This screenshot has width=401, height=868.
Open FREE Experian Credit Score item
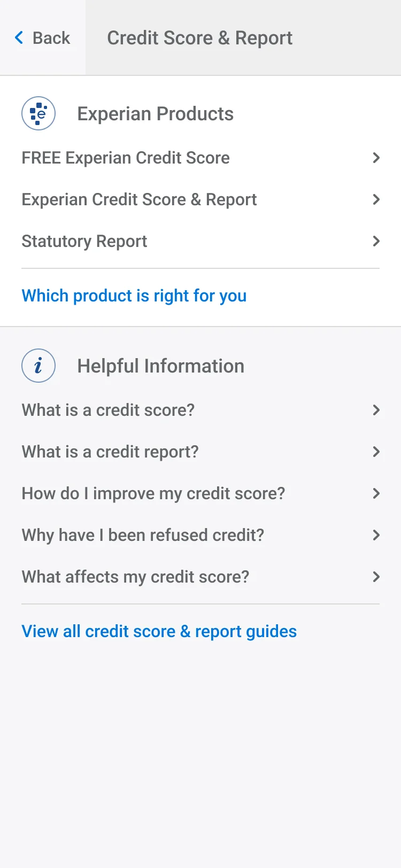[x=126, y=158]
